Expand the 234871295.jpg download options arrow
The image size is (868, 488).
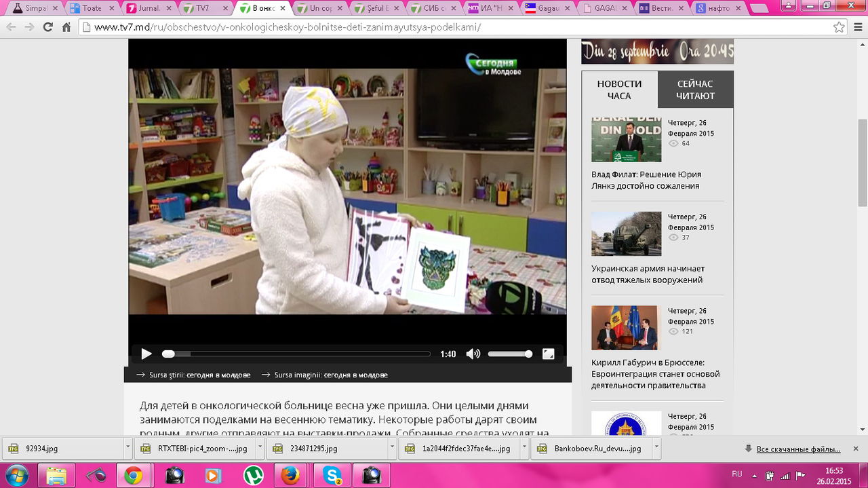click(393, 449)
